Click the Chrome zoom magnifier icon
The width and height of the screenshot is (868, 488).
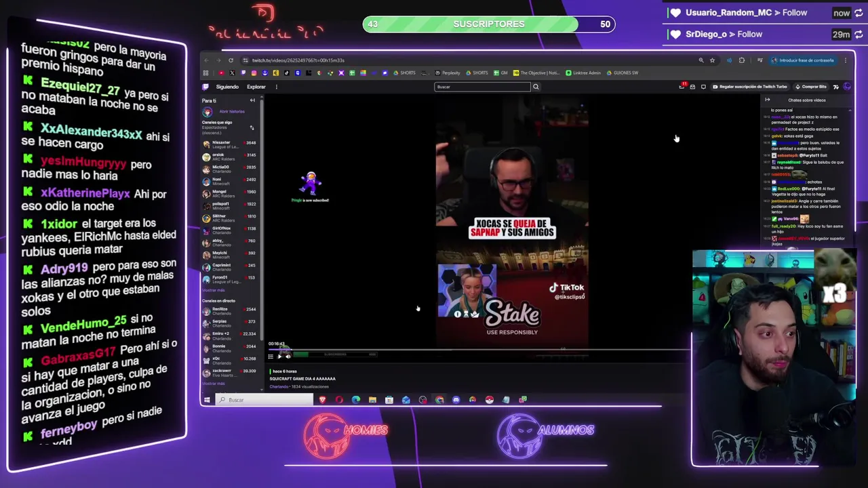click(701, 60)
